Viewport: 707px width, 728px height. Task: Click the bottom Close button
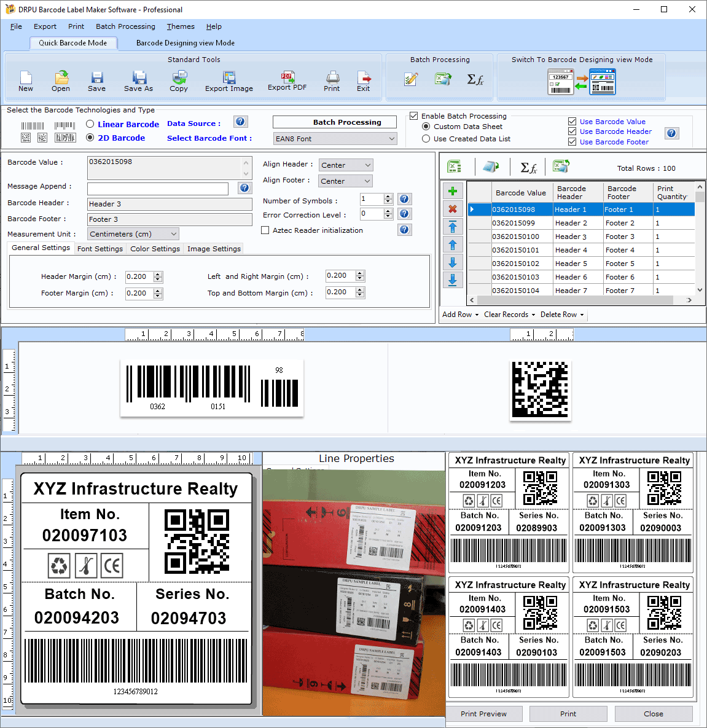(x=654, y=714)
